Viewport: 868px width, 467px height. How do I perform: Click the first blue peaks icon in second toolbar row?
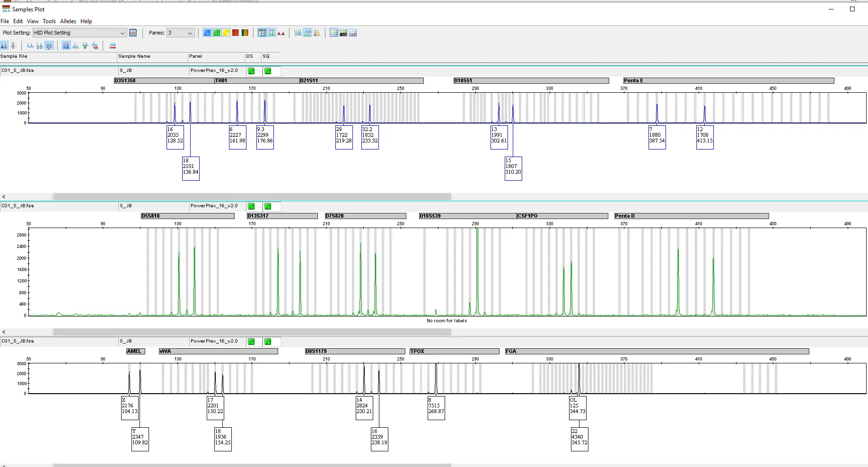4,45
